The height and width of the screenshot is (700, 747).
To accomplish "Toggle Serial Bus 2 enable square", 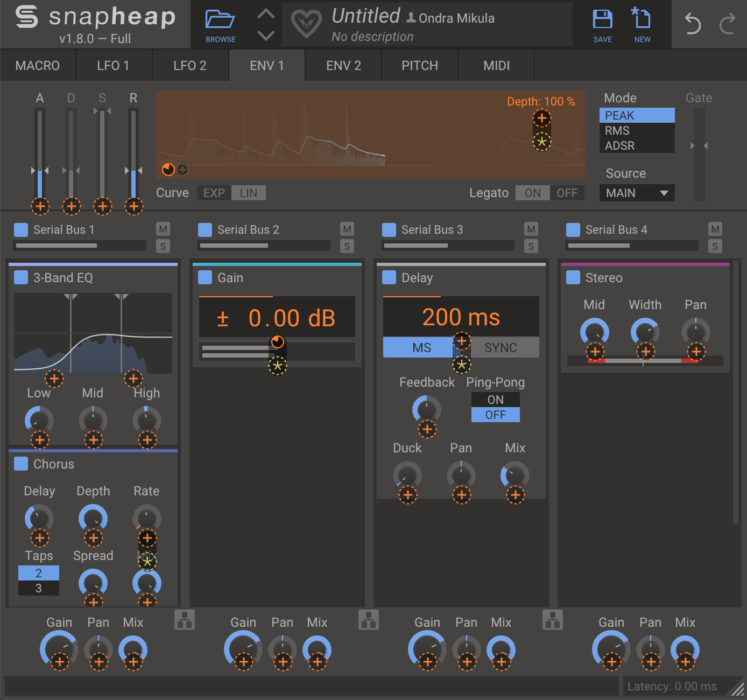I will [x=205, y=230].
